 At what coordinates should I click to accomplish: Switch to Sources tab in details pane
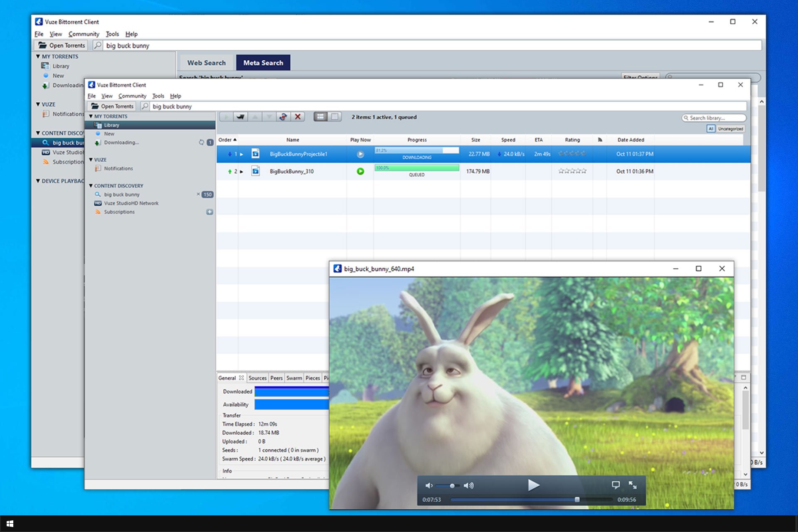257,378
